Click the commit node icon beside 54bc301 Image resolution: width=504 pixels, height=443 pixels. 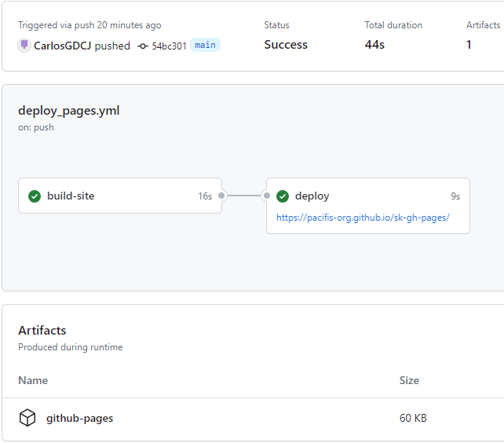pyautogui.click(x=143, y=46)
